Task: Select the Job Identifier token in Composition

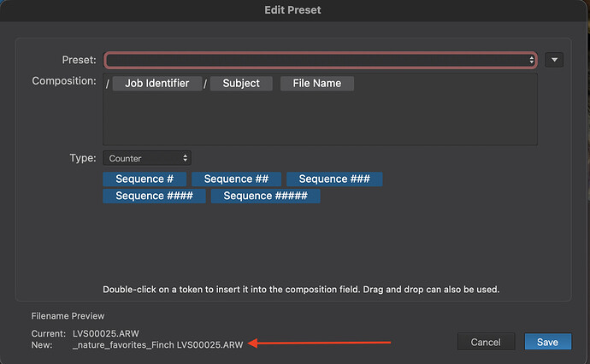Action: 157,84
